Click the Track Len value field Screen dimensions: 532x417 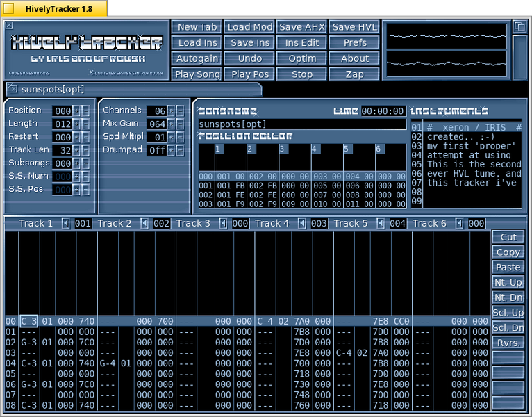tap(62, 150)
